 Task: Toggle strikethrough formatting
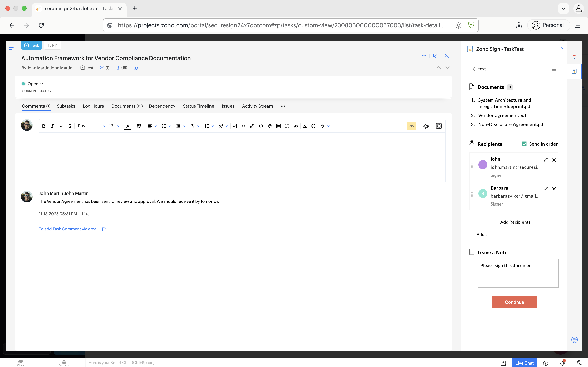[70, 126]
